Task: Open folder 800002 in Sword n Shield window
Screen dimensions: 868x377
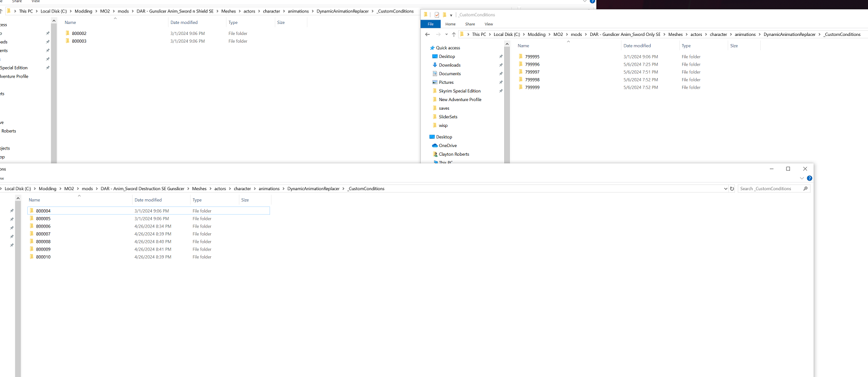Action: pyautogui.click(x=79, y=34)
